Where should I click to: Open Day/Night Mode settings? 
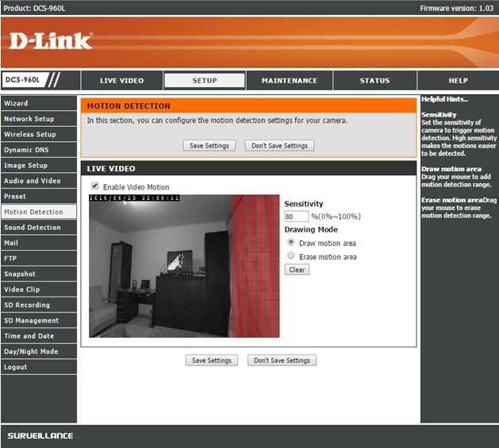[x=39, y=351]
